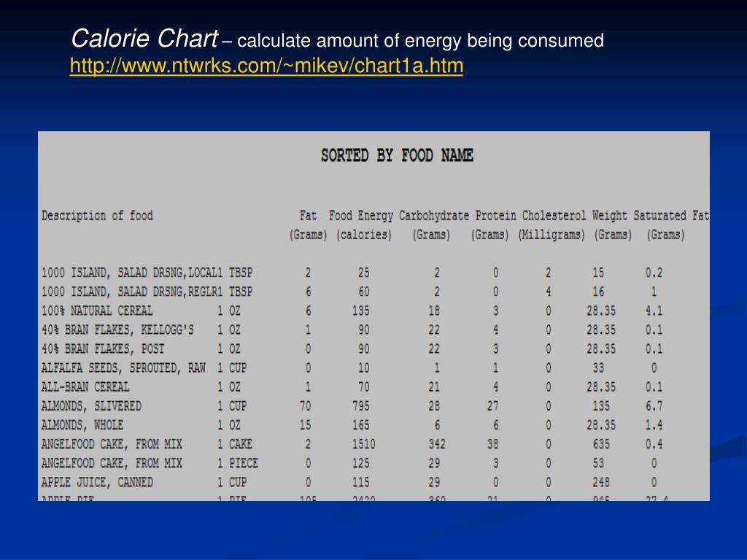Click the 6.7 saturated fat value for almonds

click(654, 406)
